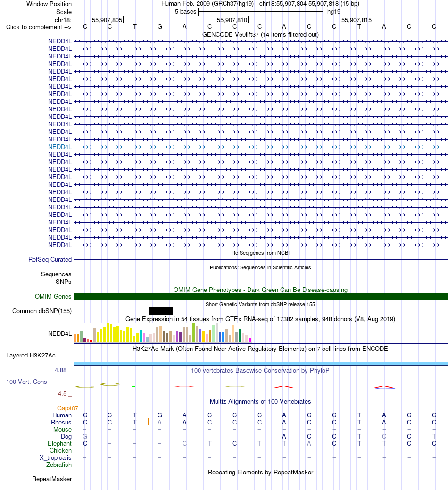Click the 'Layered H3K27Ac' track label
Screen dimensions: 448x490
[31, 355]
